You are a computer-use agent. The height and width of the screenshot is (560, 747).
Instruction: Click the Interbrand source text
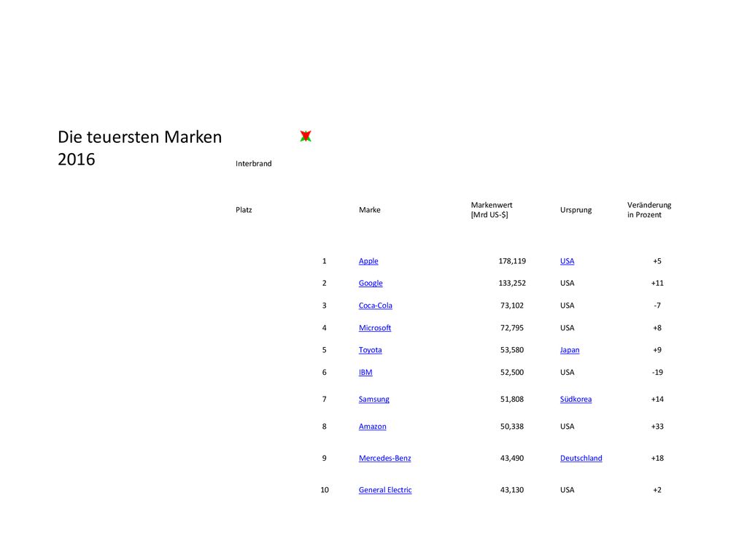[253, 163]
